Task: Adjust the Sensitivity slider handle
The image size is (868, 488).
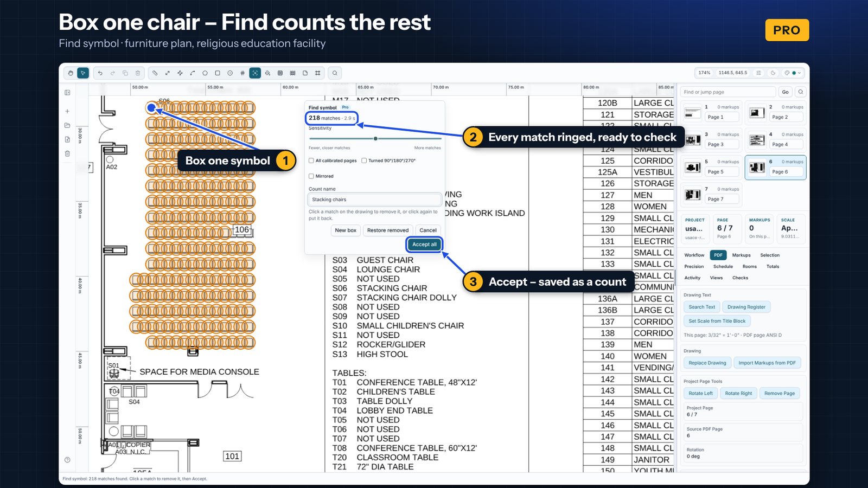Action: (x=375, y=139)
